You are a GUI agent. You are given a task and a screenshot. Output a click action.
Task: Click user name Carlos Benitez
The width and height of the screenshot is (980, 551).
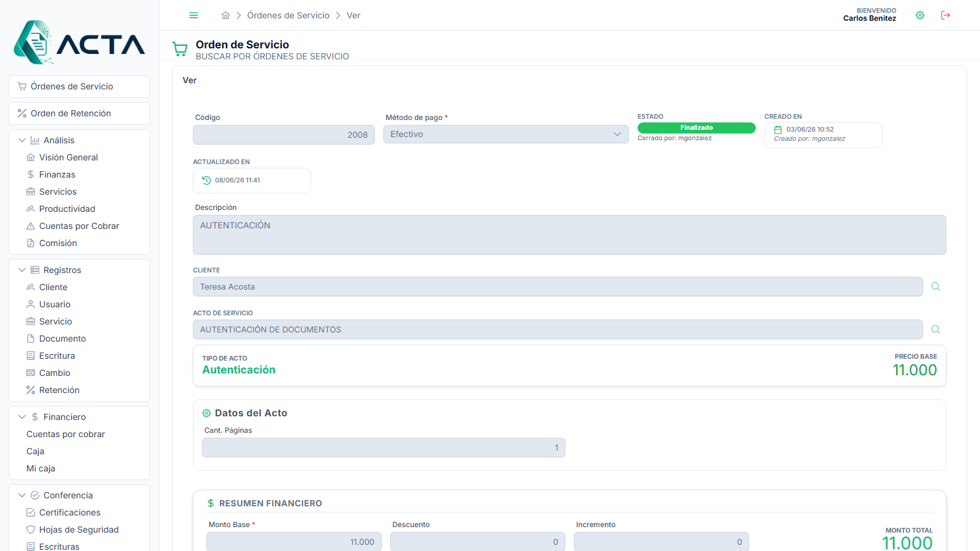[870, 18]
